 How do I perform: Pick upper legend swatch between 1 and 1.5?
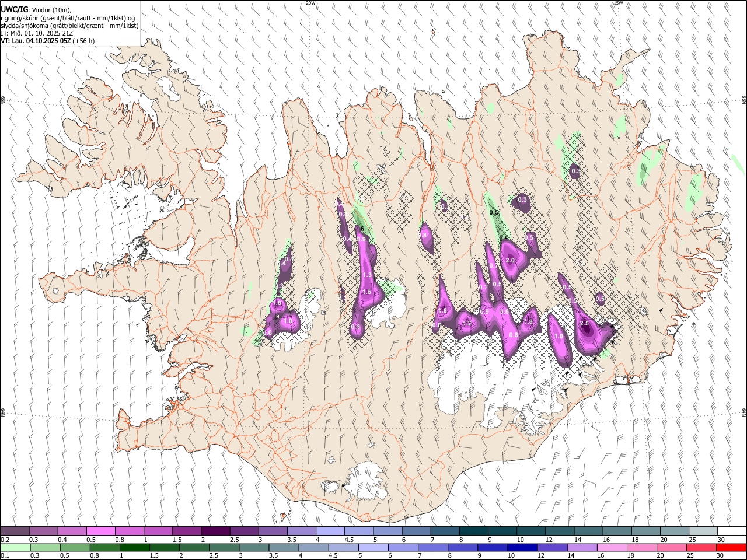point(158,531)
